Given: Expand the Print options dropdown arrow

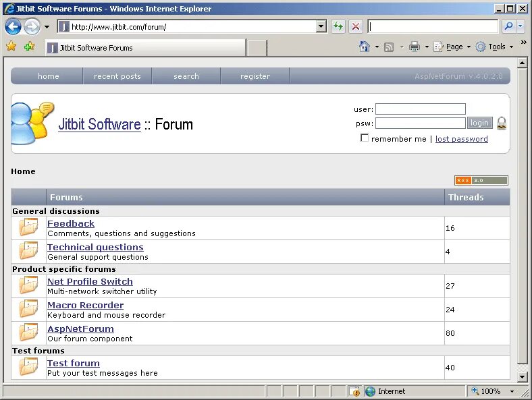Looking at the screenshot, I should pos(427,47).
